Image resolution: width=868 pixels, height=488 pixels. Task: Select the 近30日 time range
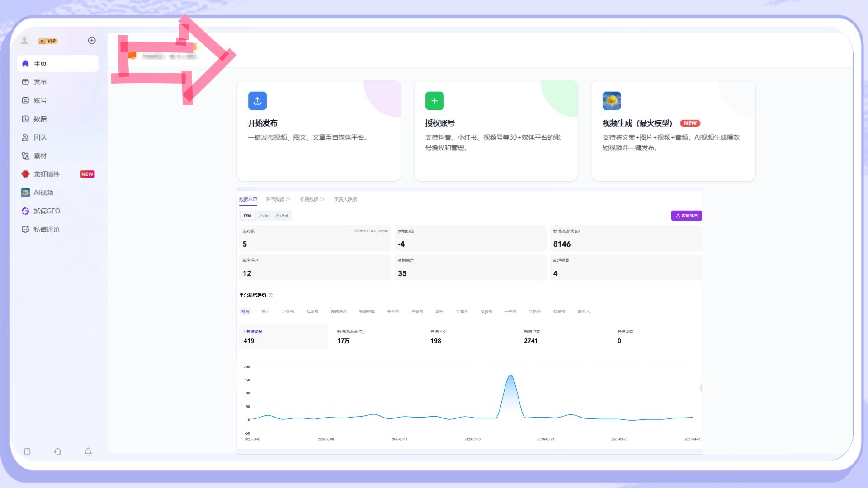pos(282,216)
